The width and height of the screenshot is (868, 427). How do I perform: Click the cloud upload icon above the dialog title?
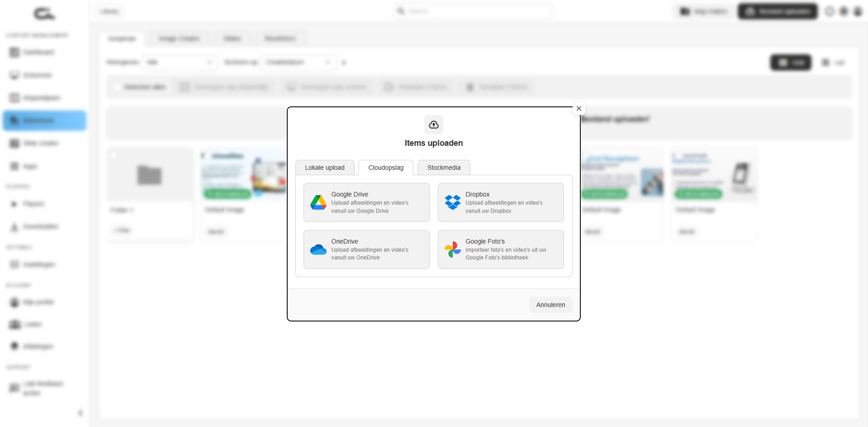point(434,125)
